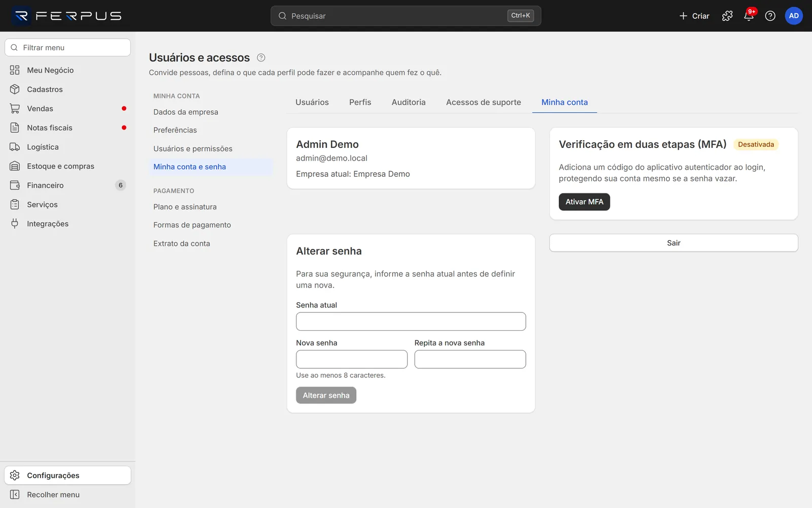Switch to the Auditoria tab
The width and height of the screenshot is (812, 508).
[x=409, y=102]
